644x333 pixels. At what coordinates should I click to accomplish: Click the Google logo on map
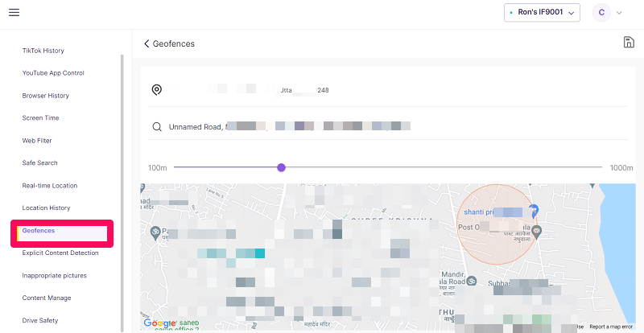159,323
